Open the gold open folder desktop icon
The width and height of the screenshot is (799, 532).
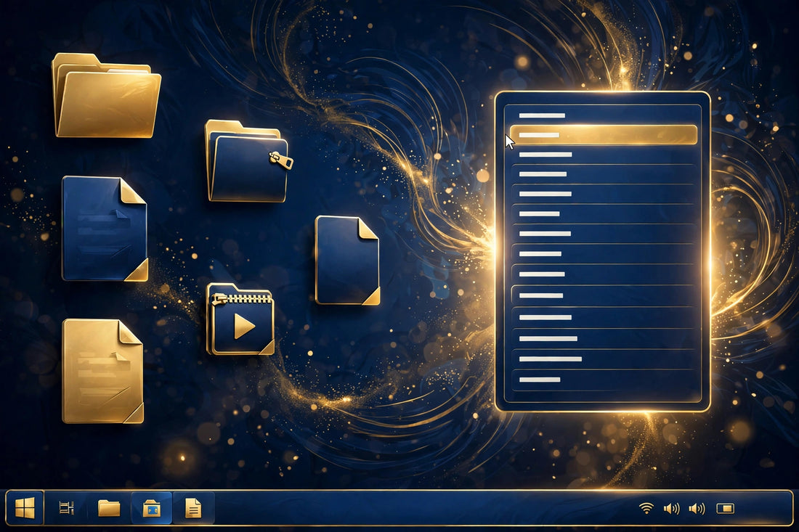[106, 96]
